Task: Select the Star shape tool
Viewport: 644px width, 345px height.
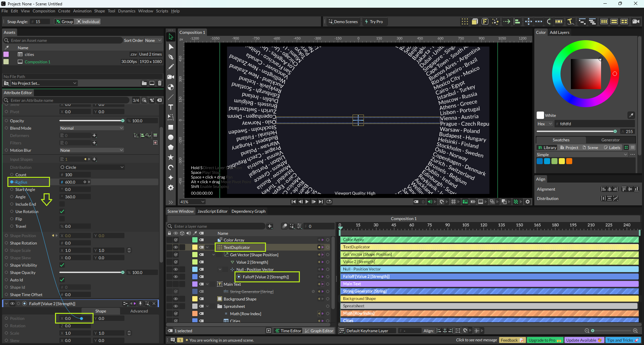Action: pos(171,157)
